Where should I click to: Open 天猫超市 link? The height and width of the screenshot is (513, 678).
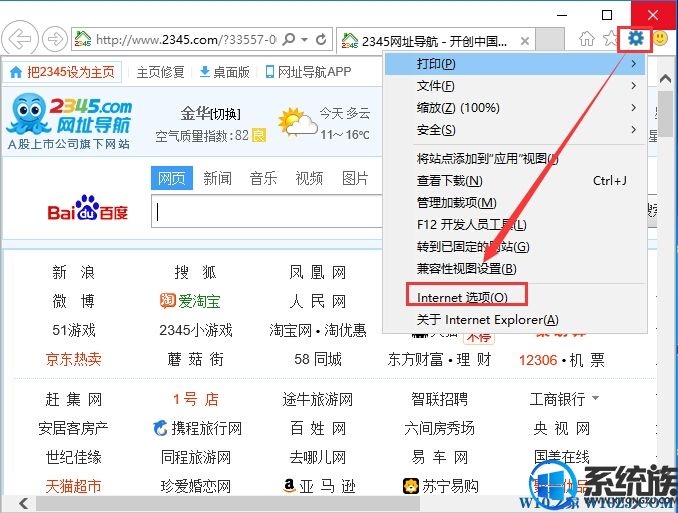point(74,486)
